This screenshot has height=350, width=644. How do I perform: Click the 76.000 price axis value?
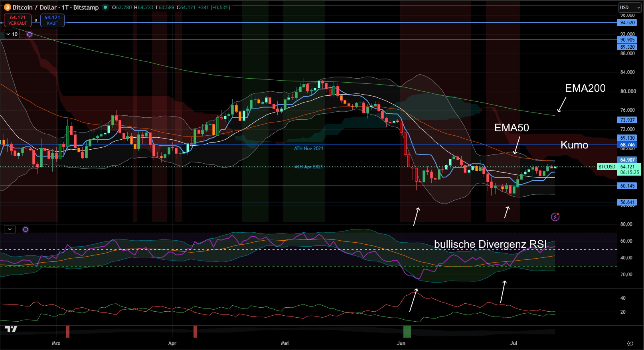[628, 110]
